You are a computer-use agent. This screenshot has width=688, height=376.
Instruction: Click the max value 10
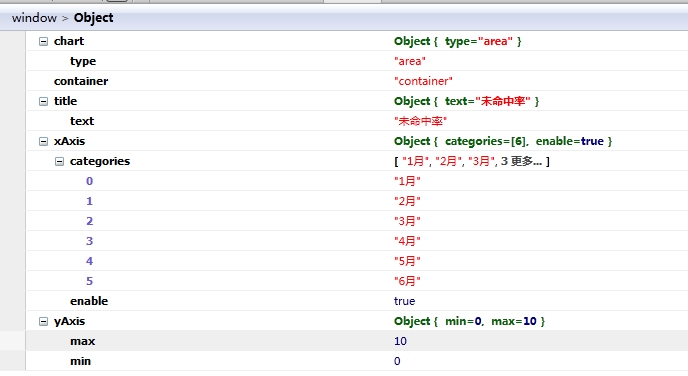(400, 341)
